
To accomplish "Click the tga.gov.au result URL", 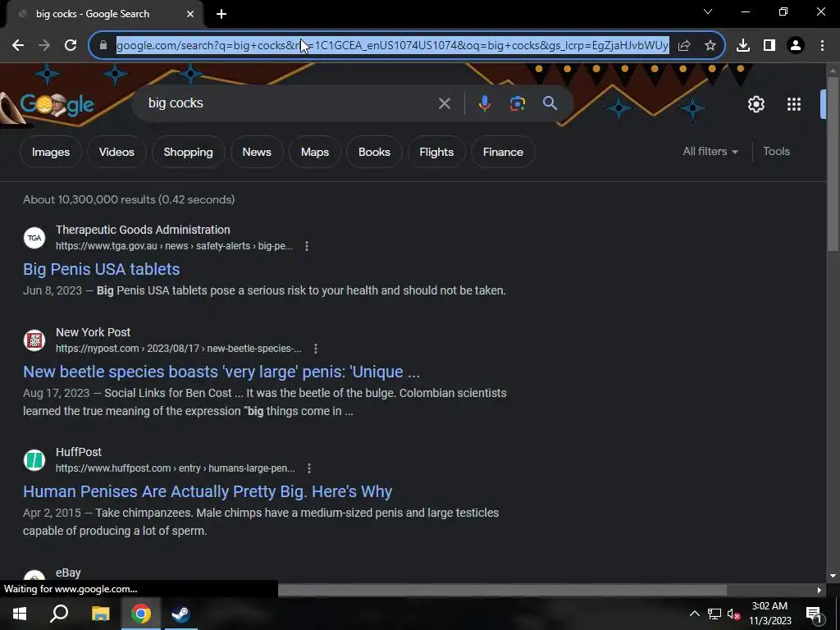I will [174, 246].
